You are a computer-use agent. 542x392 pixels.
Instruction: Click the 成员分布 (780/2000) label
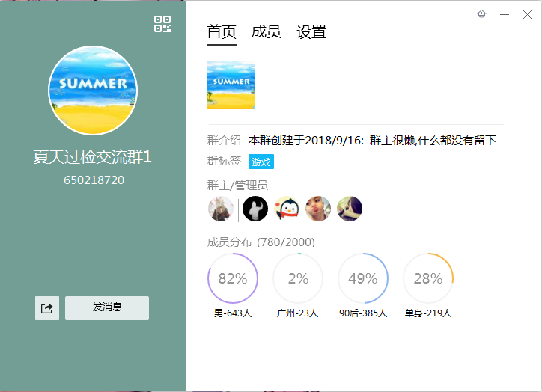261,242
